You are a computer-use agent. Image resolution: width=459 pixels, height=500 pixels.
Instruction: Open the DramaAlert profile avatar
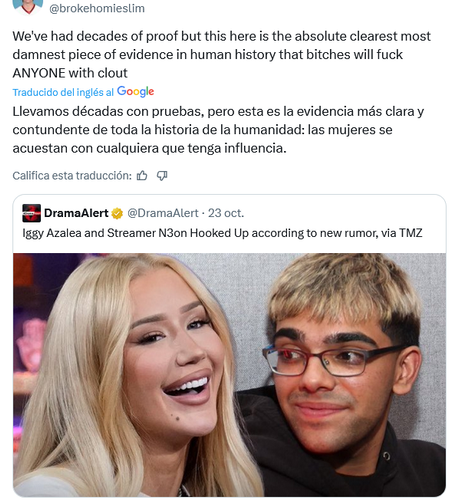[31, 213]
